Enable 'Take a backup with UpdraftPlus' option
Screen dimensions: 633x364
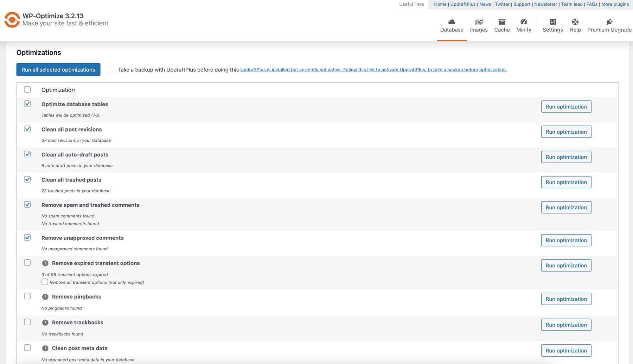click(112, 70)
